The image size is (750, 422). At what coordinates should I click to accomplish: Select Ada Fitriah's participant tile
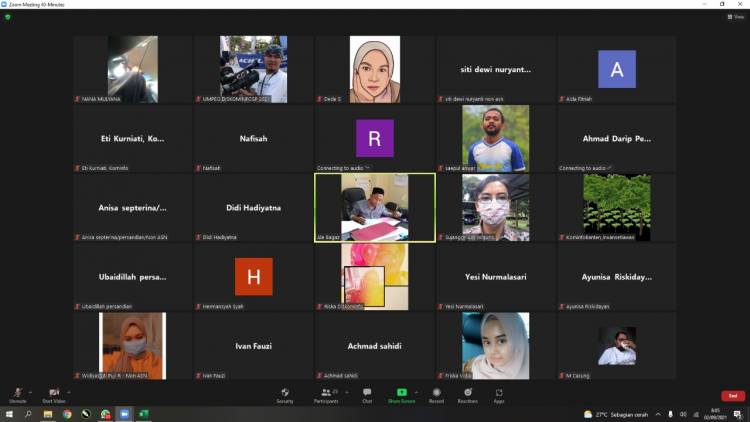[x=616, y=70]
